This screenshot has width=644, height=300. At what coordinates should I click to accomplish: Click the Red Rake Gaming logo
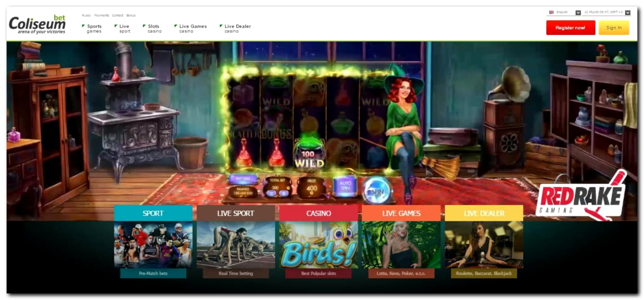(581, 196)
